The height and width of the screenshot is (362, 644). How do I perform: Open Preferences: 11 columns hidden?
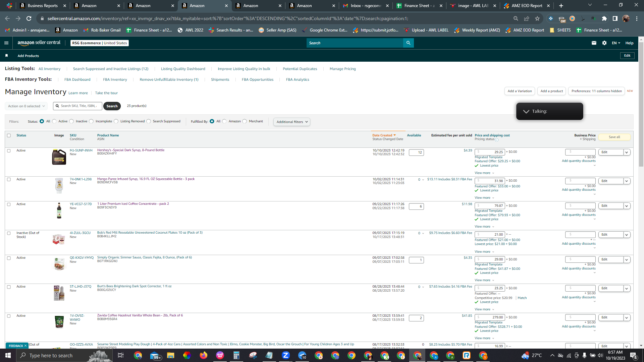click(596, 91)
